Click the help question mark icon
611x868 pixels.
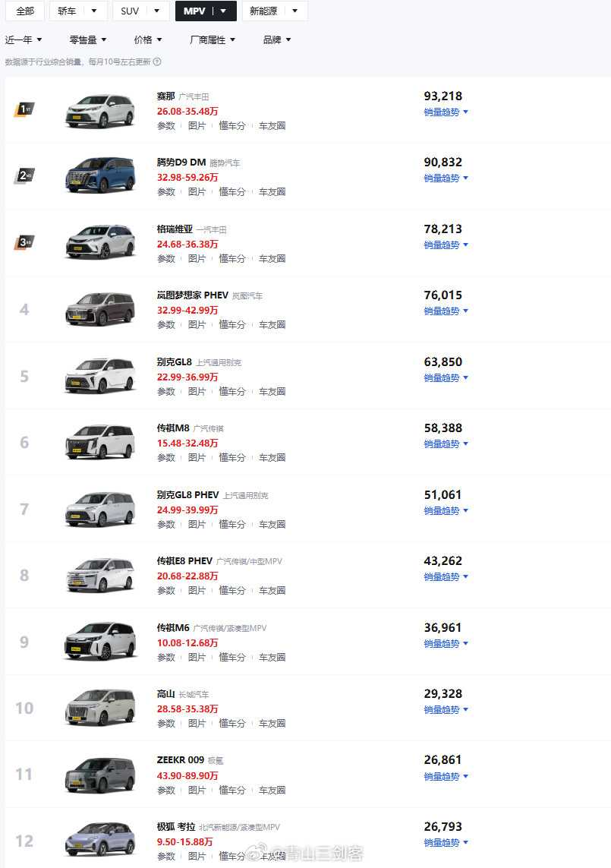(x=157, y=62)
